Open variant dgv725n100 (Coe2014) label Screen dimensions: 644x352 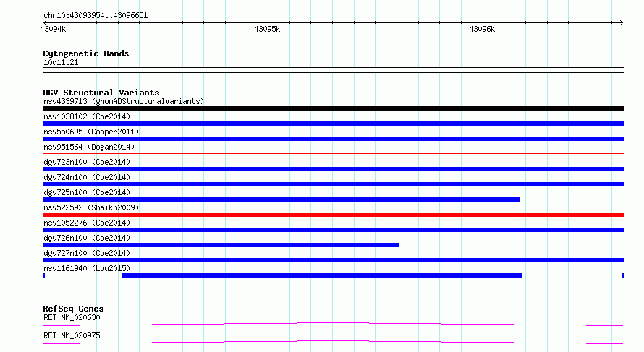87,192
